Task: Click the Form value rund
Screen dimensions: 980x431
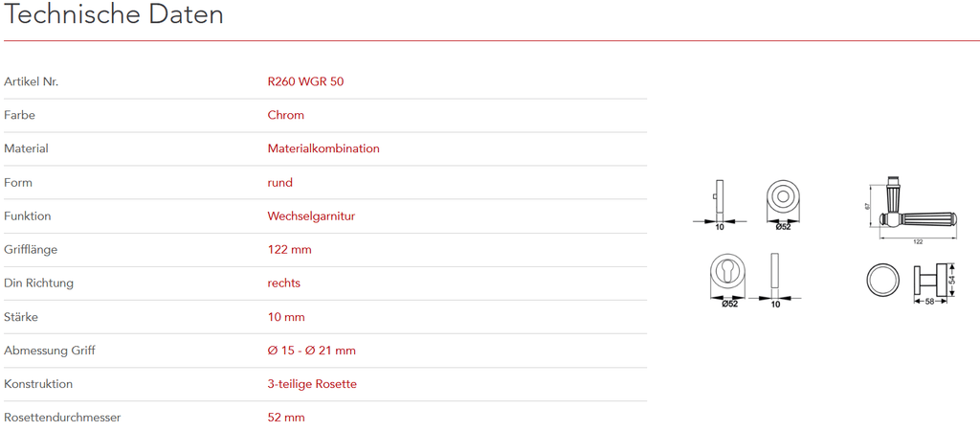Action: click(279, 182)
